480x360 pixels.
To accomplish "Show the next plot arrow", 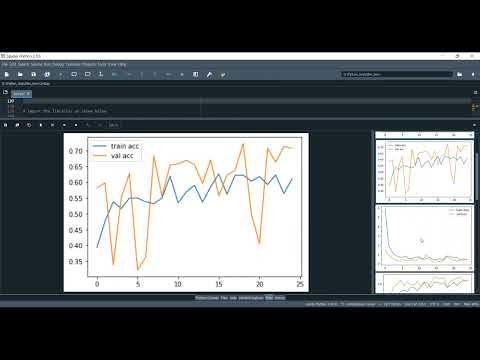I will 76,125.
